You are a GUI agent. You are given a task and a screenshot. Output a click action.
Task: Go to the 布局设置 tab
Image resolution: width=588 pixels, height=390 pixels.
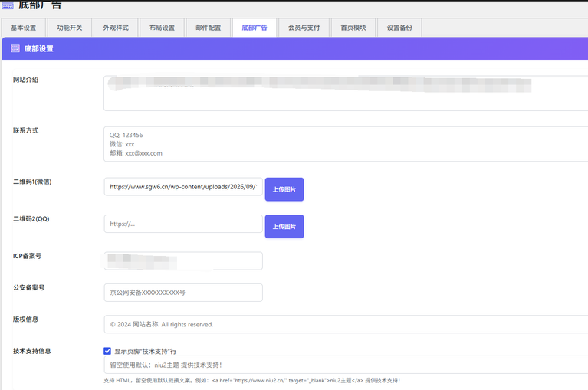pyautogui.click(x=162, y=28)
